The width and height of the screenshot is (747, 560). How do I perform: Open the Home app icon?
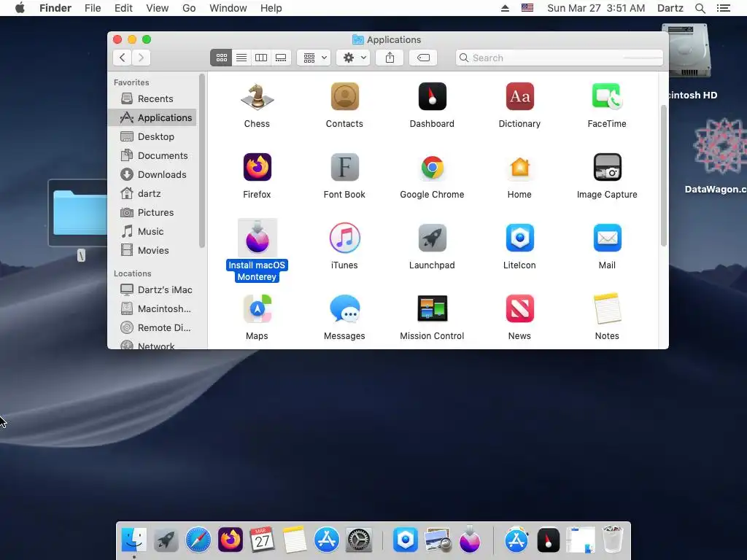[519, 167]
